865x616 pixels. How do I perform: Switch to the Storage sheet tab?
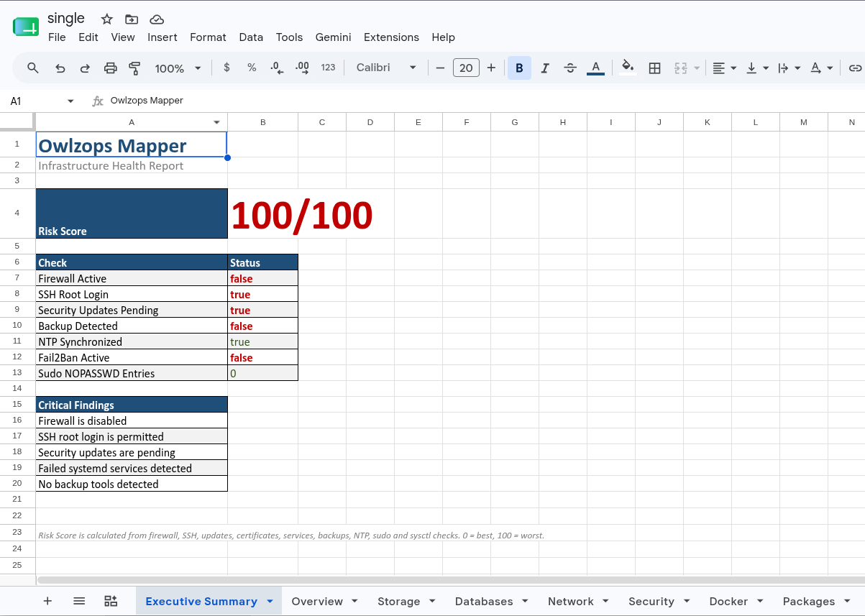[398, 601]
